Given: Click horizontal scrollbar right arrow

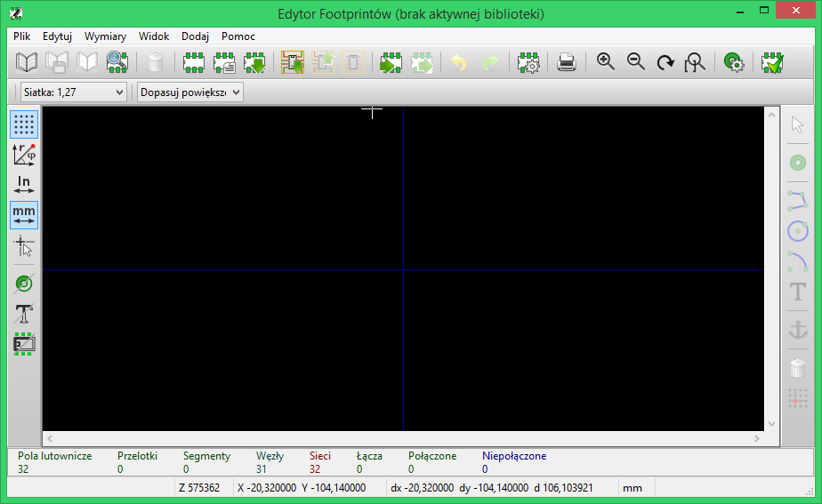Looking at the screenshot, I should point(757,438).
